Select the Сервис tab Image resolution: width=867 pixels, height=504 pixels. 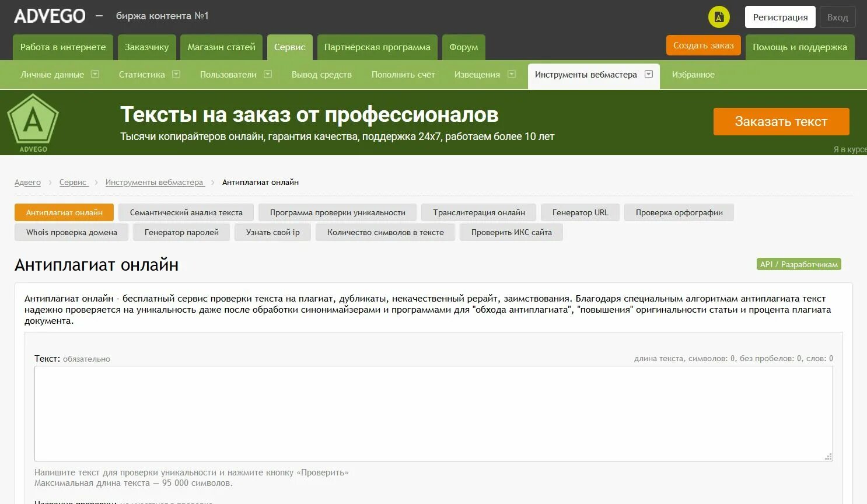click(x=290, y=47)
